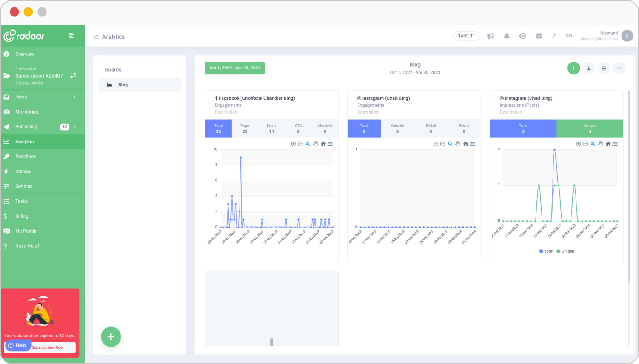Reset zoom on Instagram Engagements chart
The height and width of the screenshot is (364, 639).
tap(466, 144)
